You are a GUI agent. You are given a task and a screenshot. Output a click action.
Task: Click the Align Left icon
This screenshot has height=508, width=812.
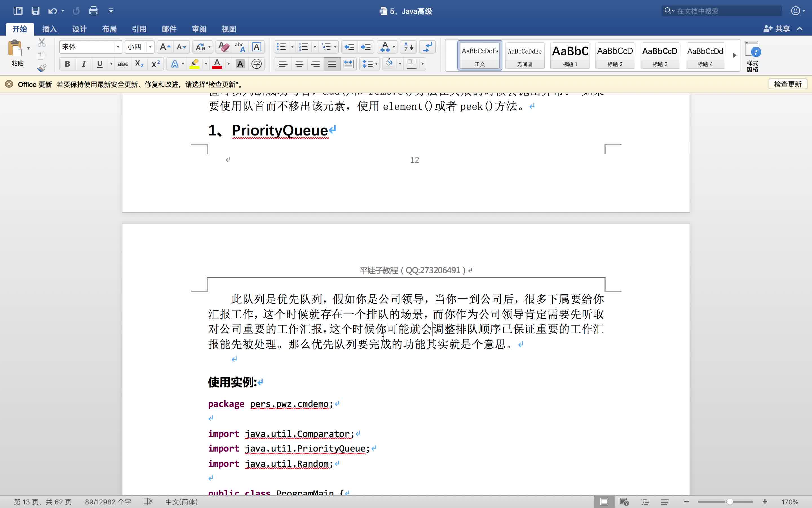coord(283,64)
